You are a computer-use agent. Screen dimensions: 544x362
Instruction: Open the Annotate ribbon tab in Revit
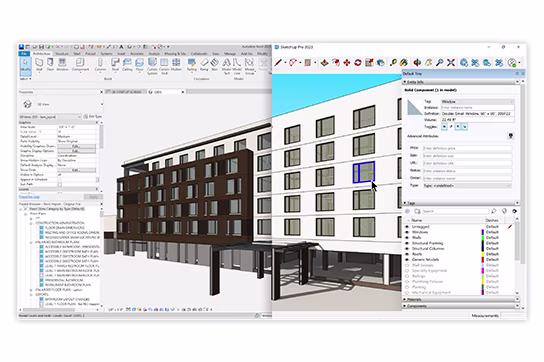(137, 54)
